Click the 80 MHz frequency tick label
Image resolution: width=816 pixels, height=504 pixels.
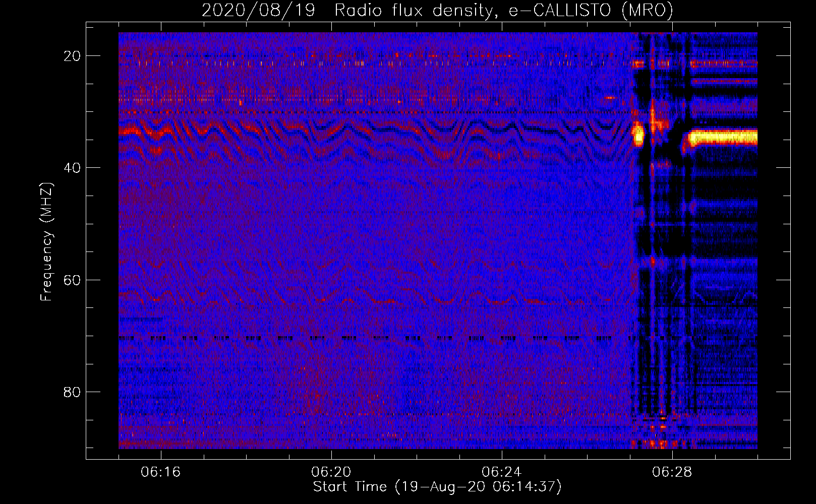[72, 392]
